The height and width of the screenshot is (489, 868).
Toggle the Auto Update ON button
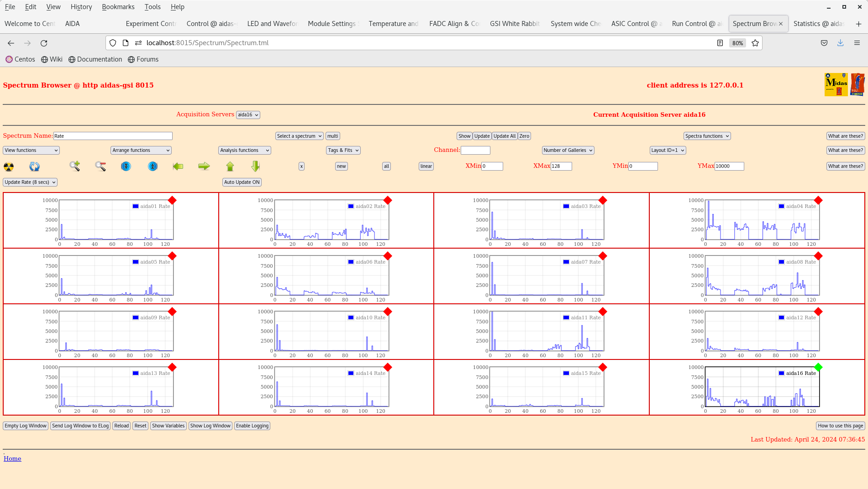click(242, 182)
